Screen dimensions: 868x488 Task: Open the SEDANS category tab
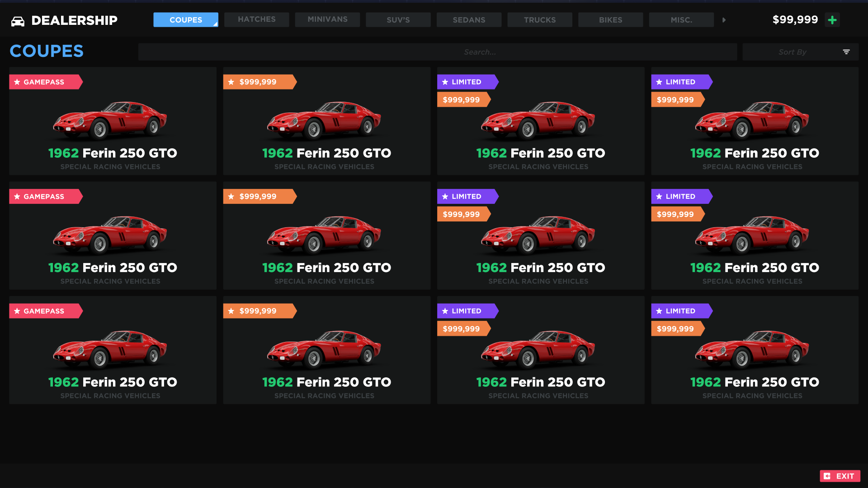coord(469,20)
